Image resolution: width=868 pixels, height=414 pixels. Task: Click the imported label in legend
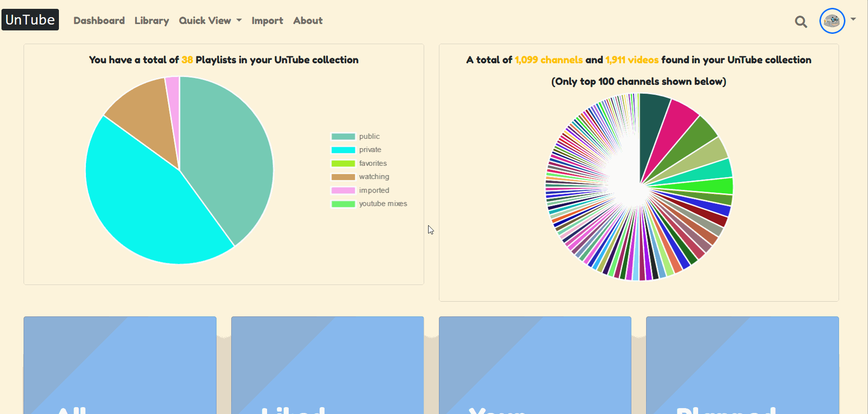pyautogui.click(x=374, y=190)
